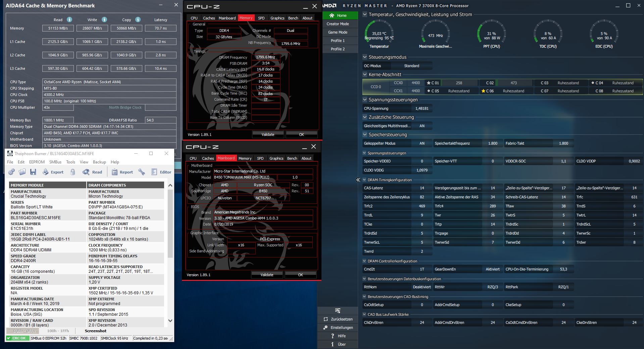Screen dimensions: 644x349
Task: Open Graphics tab in lower CPU-Z window
Action: point(277,158)
